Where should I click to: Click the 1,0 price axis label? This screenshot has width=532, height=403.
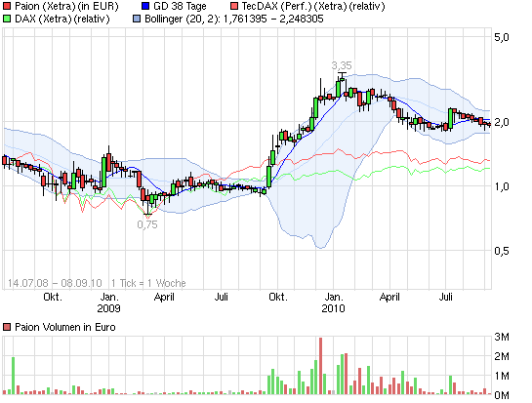click(x=502, y=186)
